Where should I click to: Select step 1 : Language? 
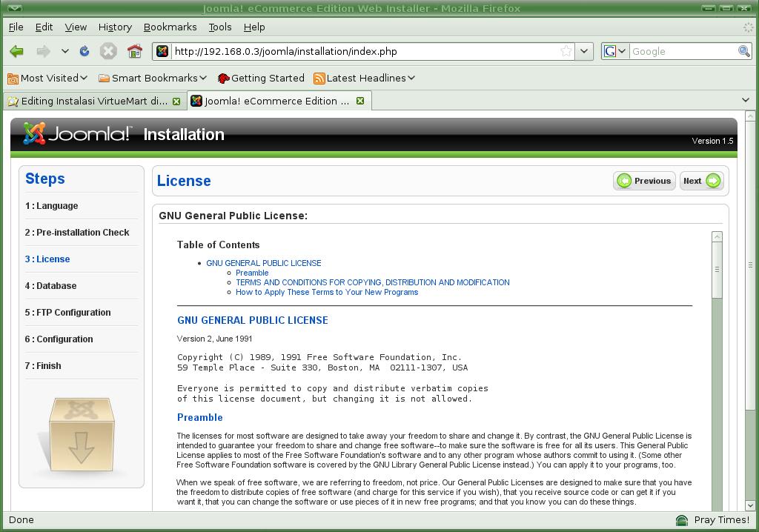51,206
